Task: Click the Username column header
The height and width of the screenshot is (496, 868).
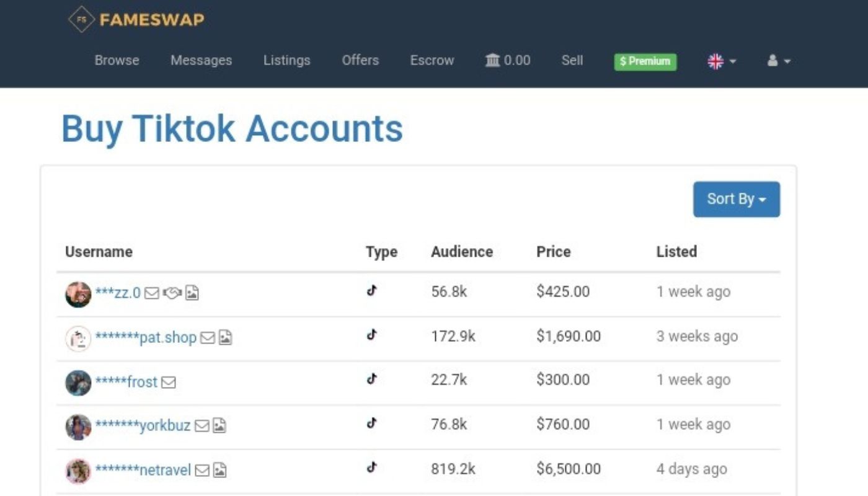Action: pyautogui.click(x=99, y=252)
